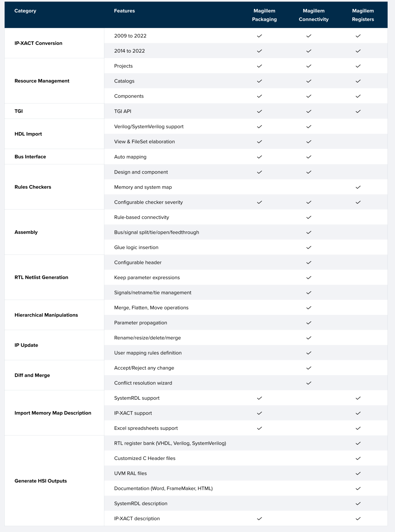The width and height of the screenshot is (395, 532).
Task: Click the Registers checkmark for TGI API
Action: click(x=358, y=111)
